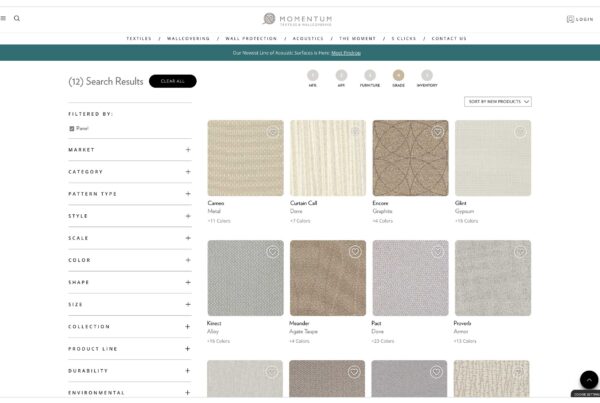The image size is (600, 403).
Task: Open the hamburger menu icon
Action: pyautogui.click(x=4, y=18)
